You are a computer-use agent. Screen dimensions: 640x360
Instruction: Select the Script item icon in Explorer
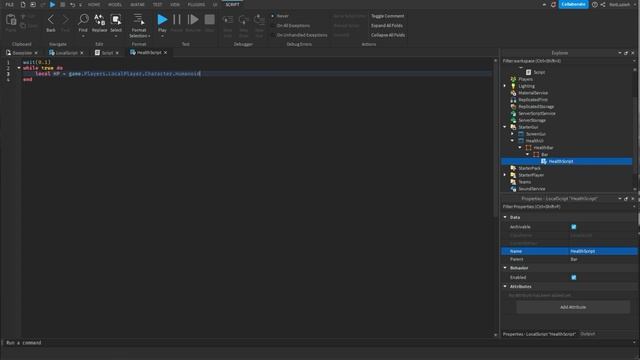click(529, 72)
